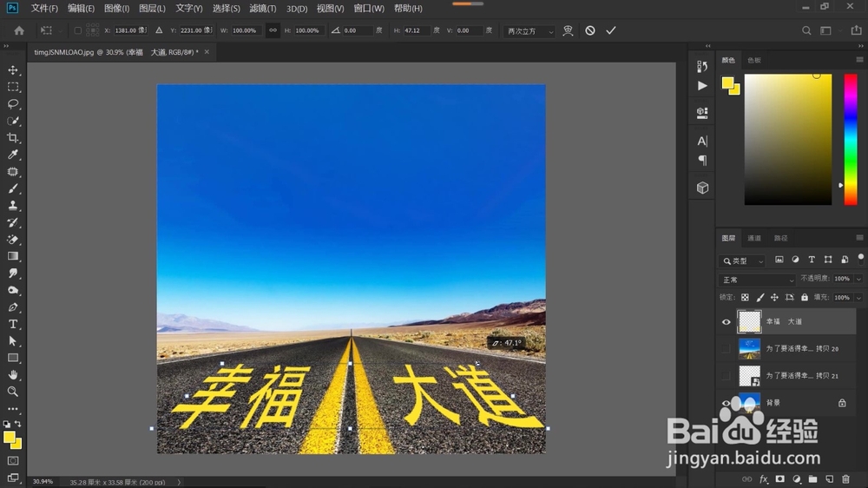
Task: Open the Actions play icon panel
Action: [x=702, y=86]
